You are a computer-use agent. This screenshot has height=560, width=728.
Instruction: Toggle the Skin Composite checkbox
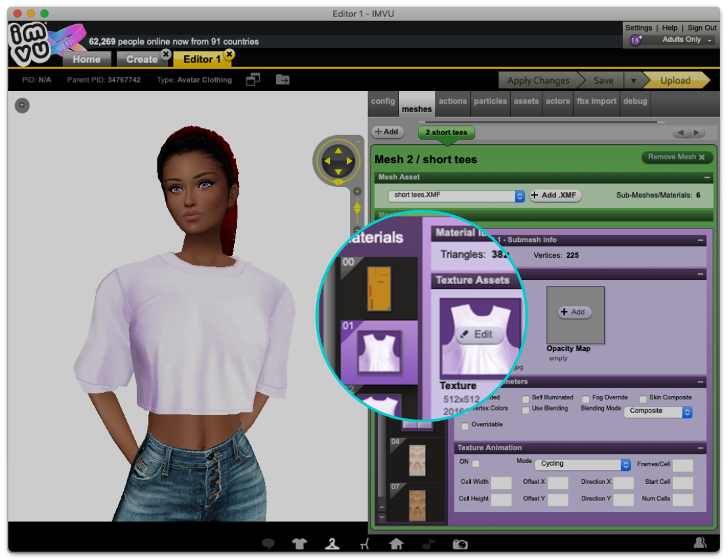pos(643,399)
